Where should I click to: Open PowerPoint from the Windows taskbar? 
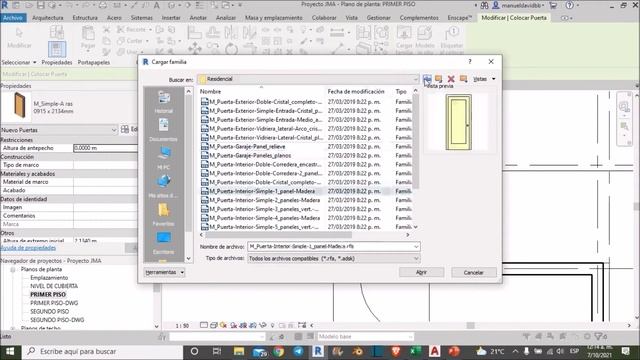point(454,351)
